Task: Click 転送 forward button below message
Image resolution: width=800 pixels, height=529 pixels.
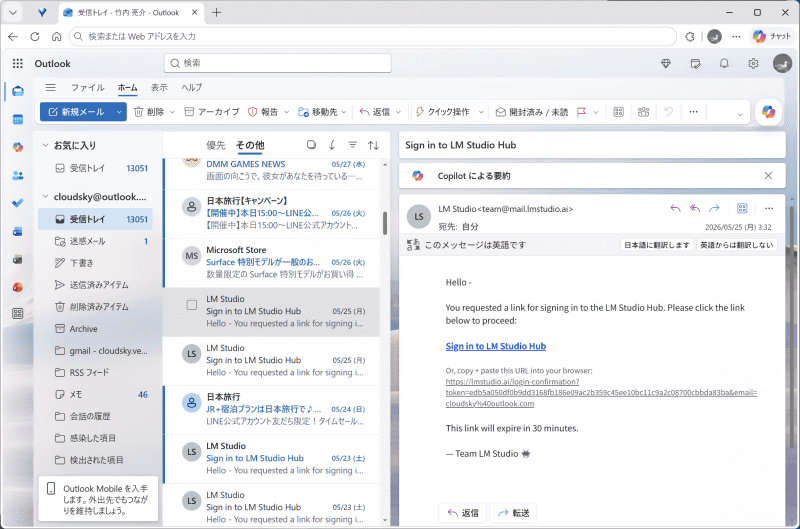Action: [513, 513]
